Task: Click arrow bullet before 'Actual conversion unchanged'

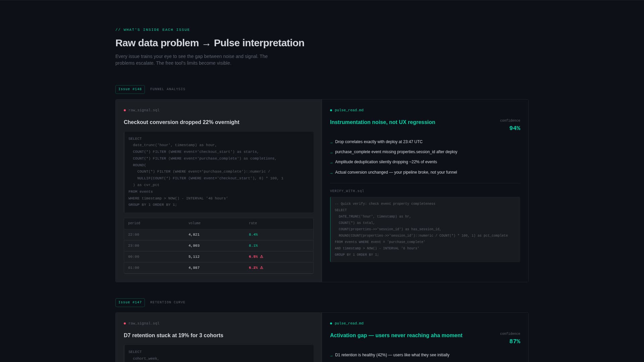Action: [331, 173]
